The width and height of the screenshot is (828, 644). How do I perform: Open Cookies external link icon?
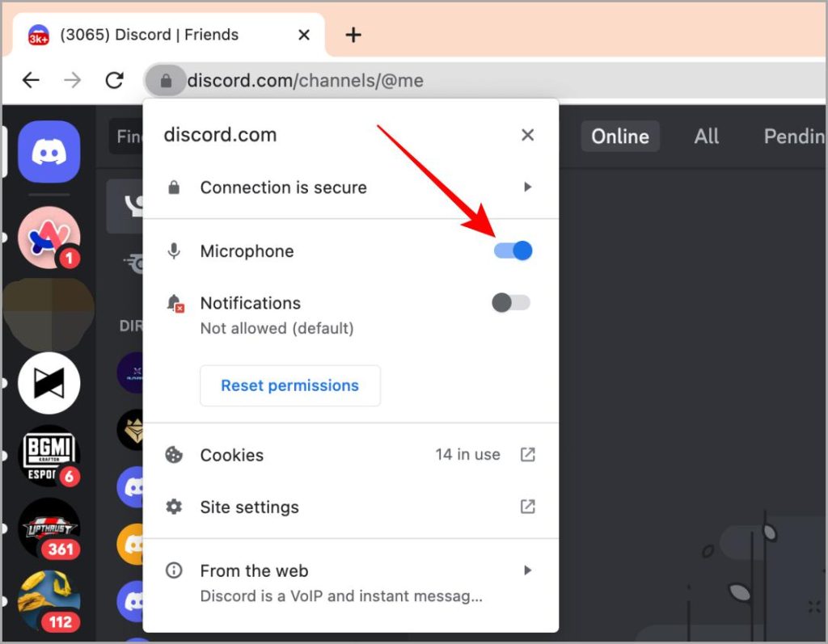tap(527, 455)
